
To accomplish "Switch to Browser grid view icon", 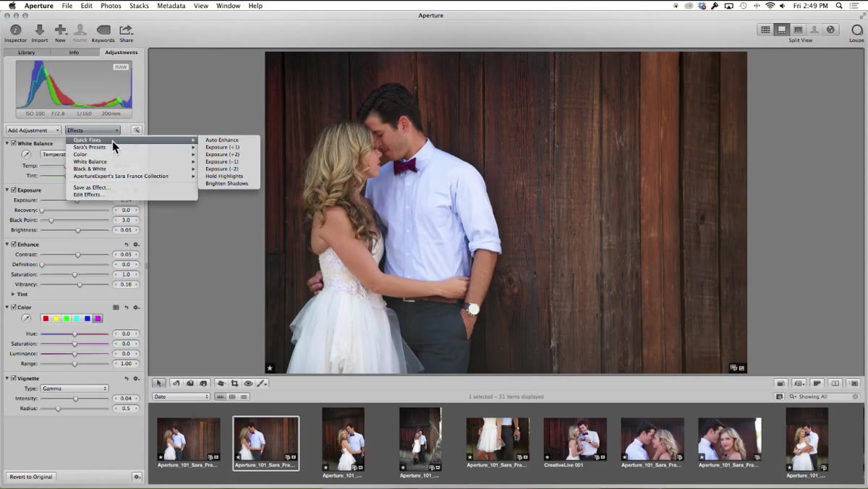I will point(765,30).
